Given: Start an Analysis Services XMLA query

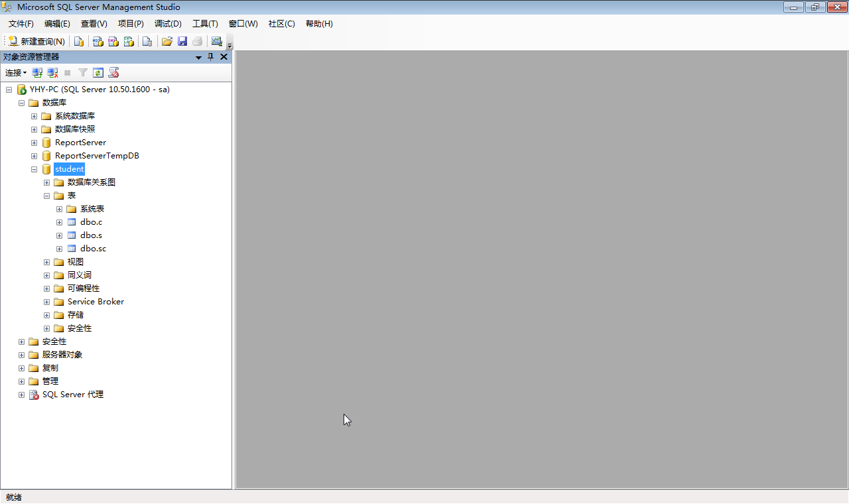Looking at the screenshot, I should tap(129, 41).
